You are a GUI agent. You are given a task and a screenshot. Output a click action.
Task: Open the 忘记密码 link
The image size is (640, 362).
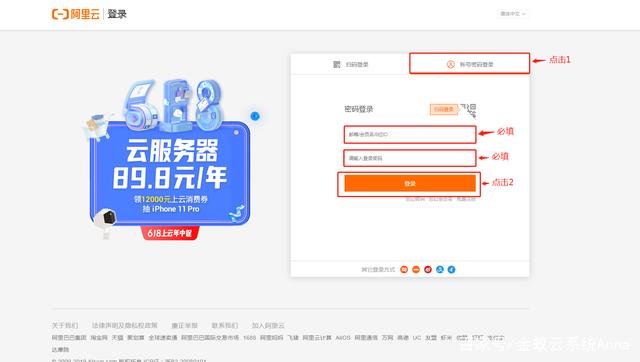click(x=415, y=199)
